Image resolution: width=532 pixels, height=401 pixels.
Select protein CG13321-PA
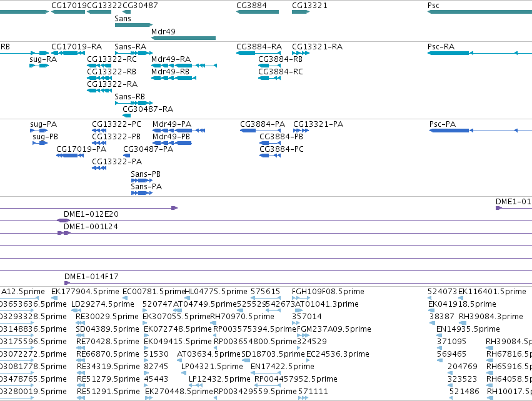(318, 124)
